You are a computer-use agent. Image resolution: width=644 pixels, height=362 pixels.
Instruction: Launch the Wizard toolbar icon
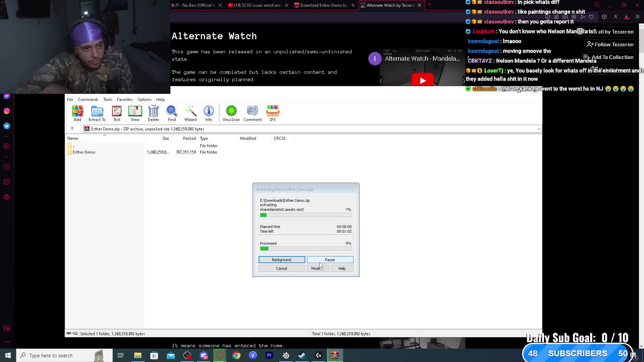point(190,113)
